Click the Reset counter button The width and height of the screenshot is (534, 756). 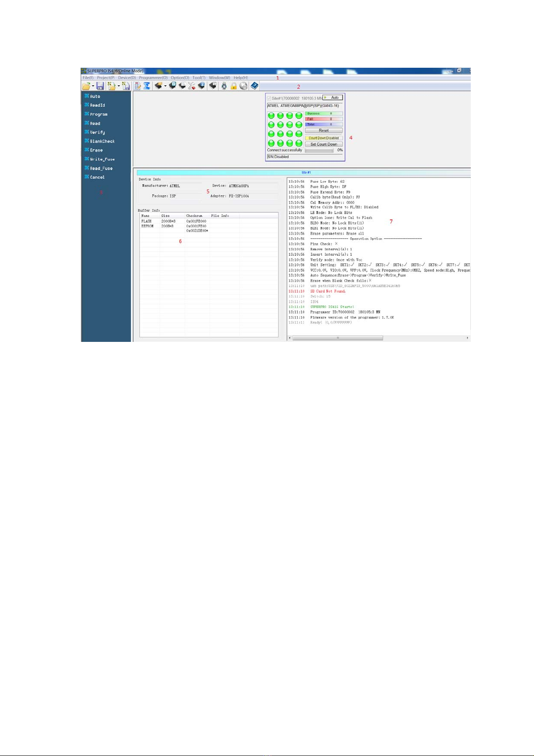(324, 131)
